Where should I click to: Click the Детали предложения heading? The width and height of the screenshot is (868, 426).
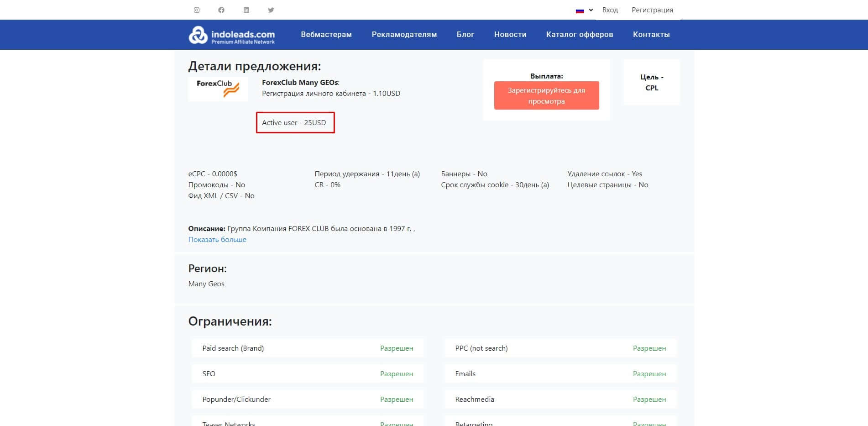[255, 66]
